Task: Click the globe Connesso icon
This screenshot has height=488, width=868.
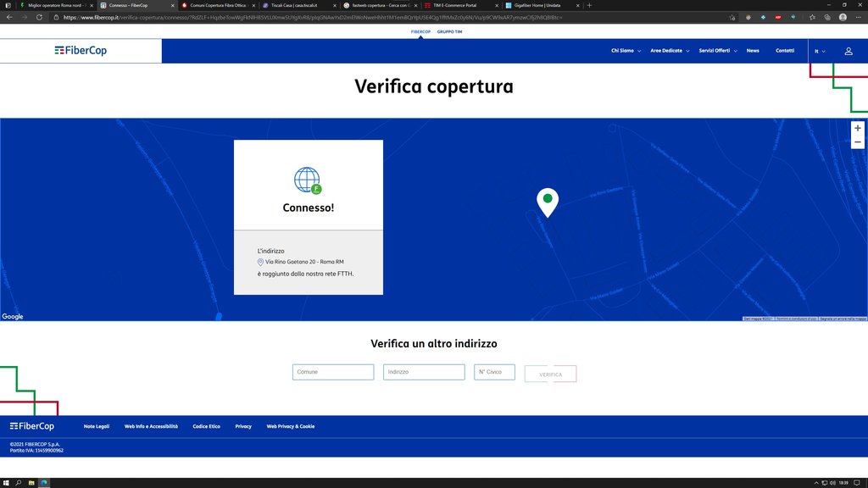Action: [x=308, y=180]
